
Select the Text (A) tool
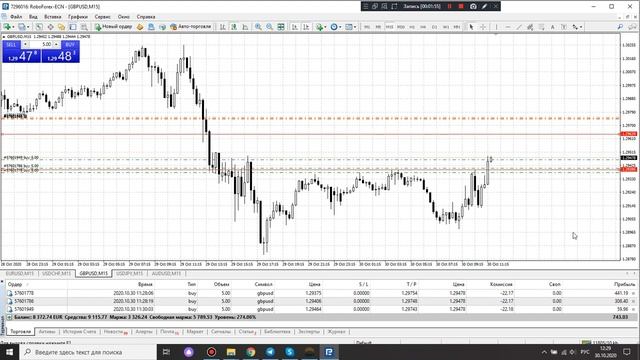tap(553, 27)
